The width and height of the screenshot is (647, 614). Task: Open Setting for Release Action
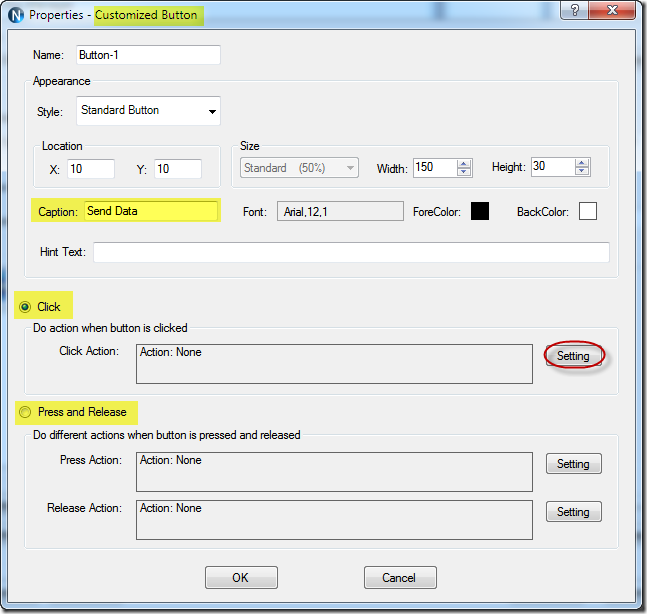(574, 512)
